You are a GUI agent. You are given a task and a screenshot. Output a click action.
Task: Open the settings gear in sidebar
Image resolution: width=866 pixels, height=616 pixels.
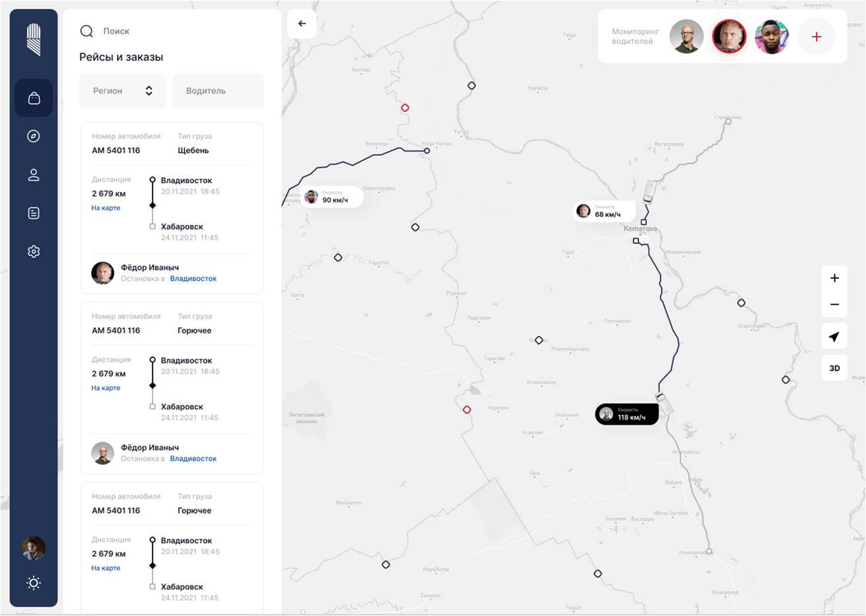click(x=34, y=251)
